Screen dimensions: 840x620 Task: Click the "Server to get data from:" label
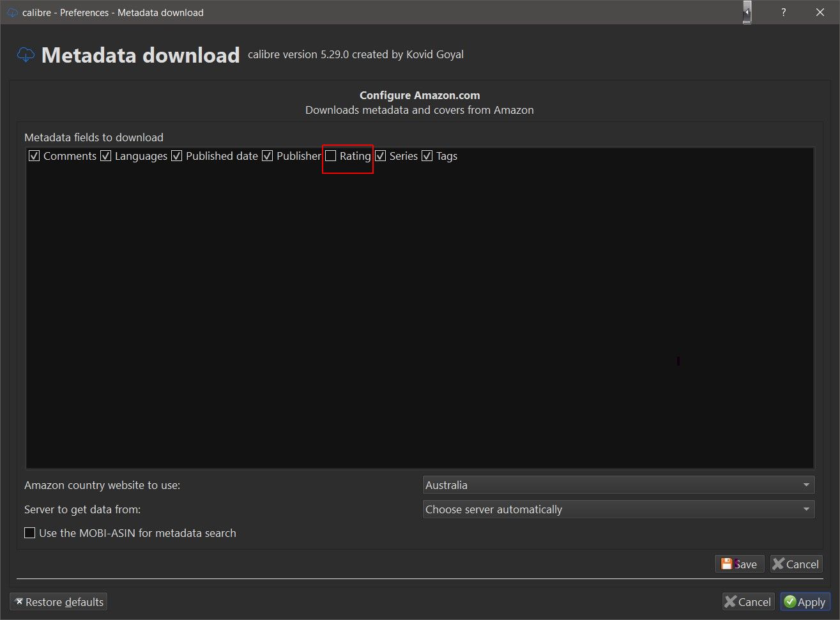82,509
